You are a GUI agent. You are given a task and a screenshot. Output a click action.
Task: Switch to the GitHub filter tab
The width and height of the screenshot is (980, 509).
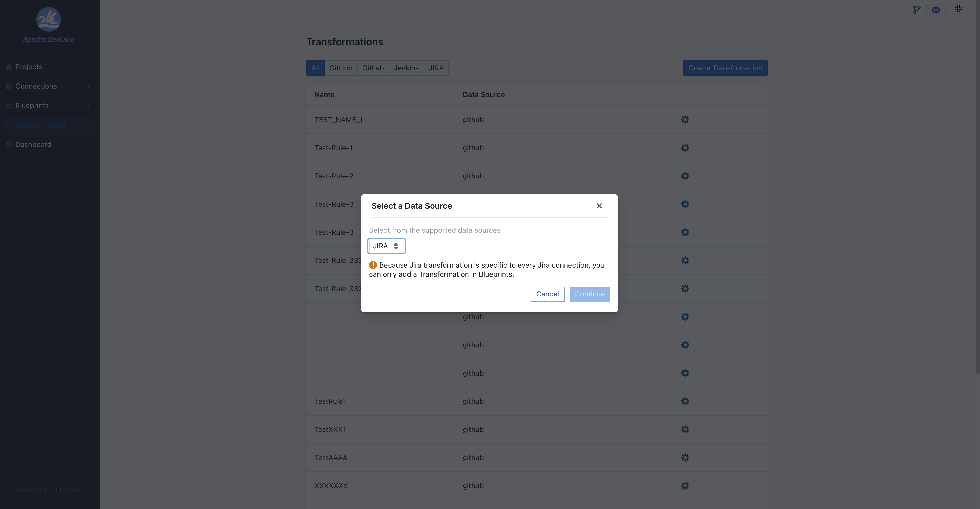341,68
